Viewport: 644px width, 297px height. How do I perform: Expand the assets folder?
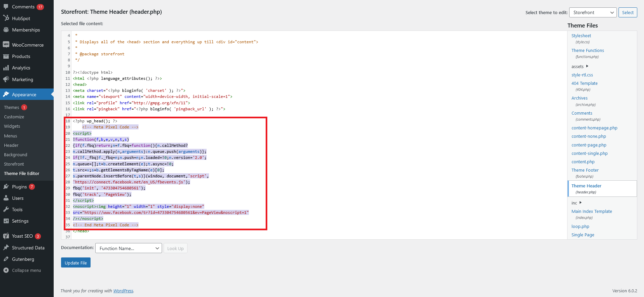[x=587, y=66]
